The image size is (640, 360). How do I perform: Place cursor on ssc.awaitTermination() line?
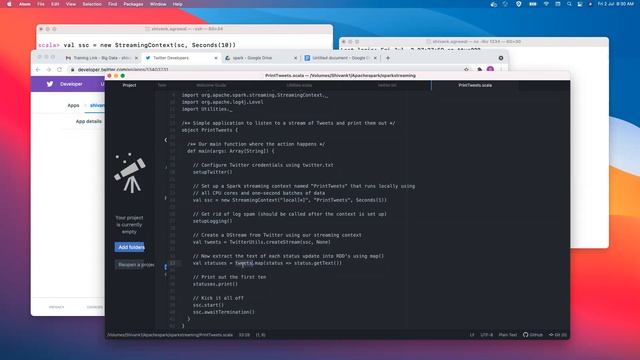coord(224,312)
